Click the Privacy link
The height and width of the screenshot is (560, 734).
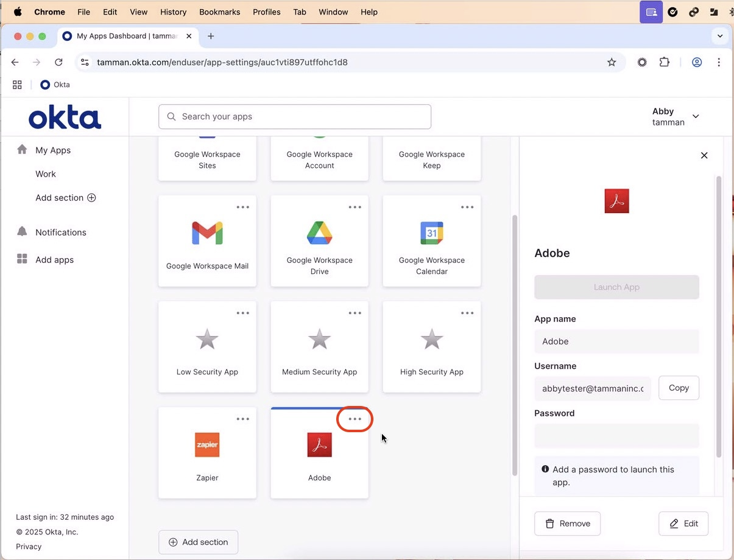[x=29, y=546]
